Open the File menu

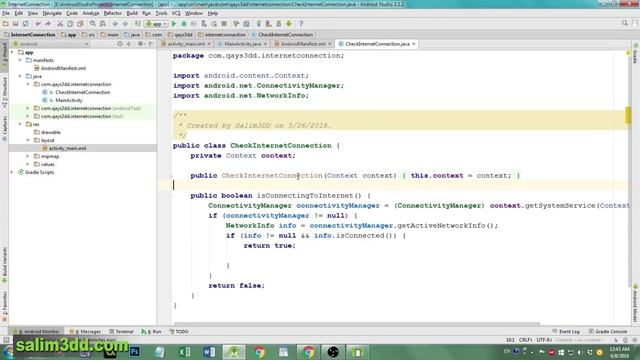[x=6, y=13]
